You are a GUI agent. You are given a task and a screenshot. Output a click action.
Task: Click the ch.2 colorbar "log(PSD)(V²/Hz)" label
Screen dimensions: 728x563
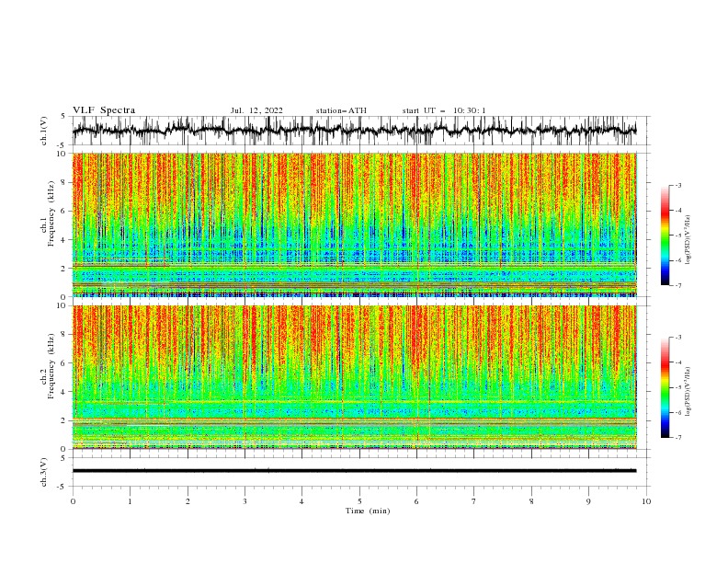click(688, 392)
